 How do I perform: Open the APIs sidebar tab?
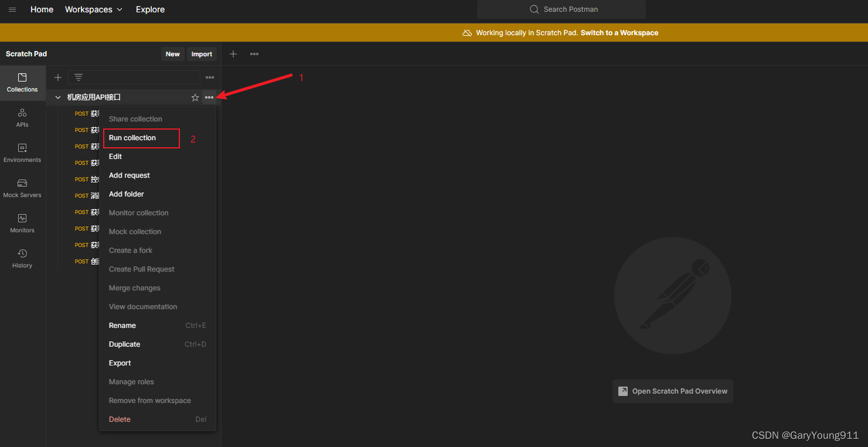click(22, 118)
